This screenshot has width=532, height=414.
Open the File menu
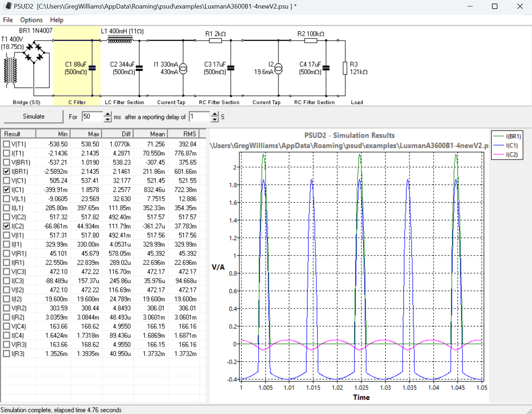click(x=8, y=20)
